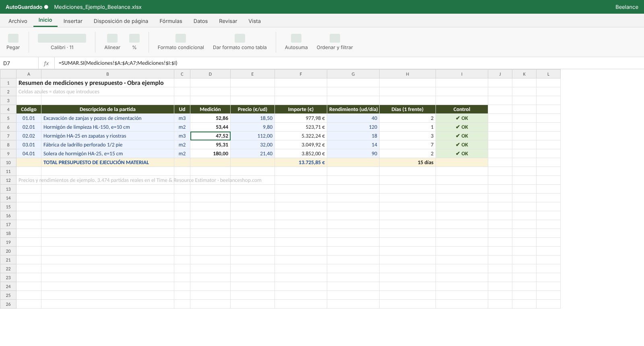This screenshot has width=644, height=346.
Task: Open the Datos tab
Action: [200, 21]
